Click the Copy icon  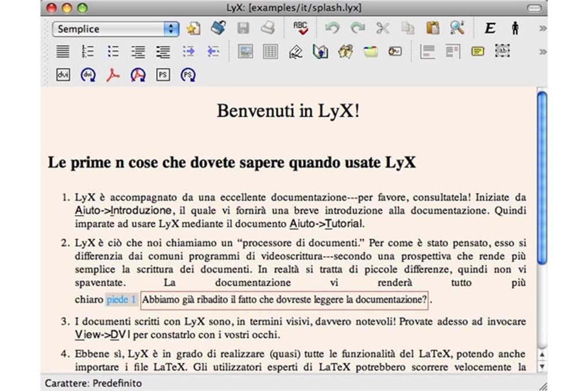coord(408,28)
